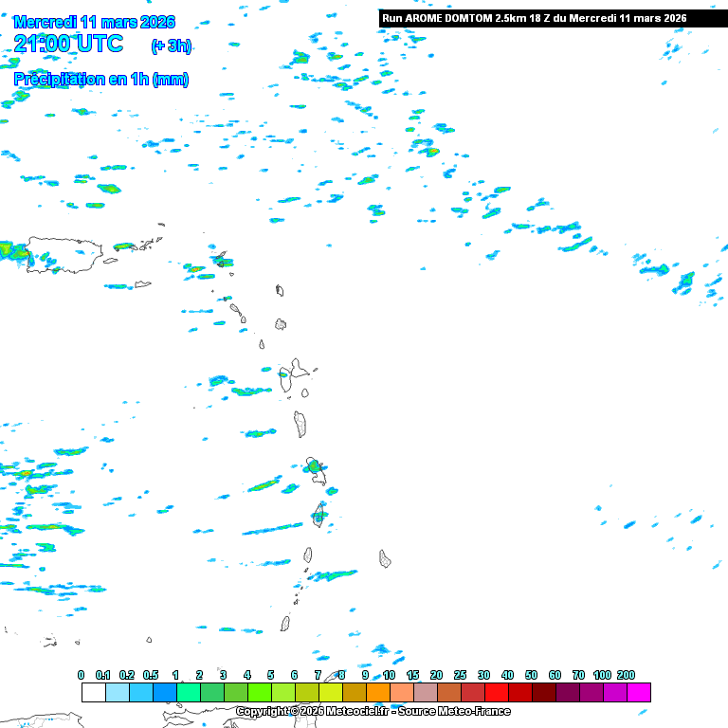Viewport: 728px width, 728px height.
Task: Select the 5 mm lime green swatch
Action: (x=282, y=693)
